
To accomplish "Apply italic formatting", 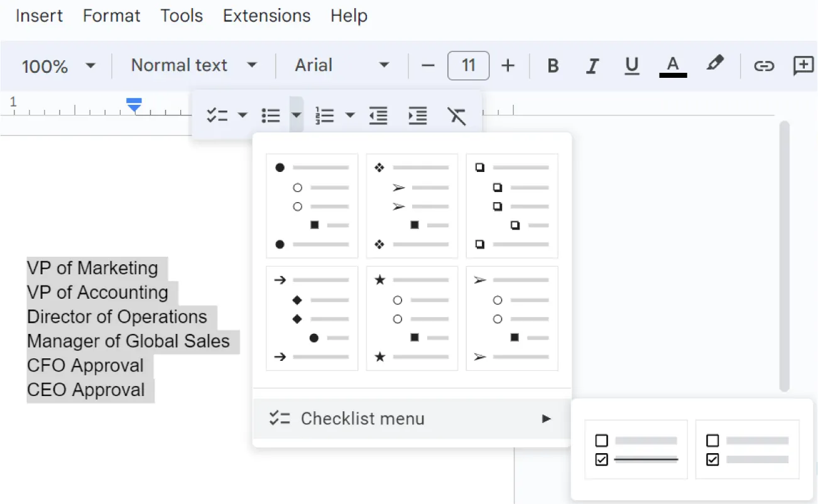I will tap(592, 65).
